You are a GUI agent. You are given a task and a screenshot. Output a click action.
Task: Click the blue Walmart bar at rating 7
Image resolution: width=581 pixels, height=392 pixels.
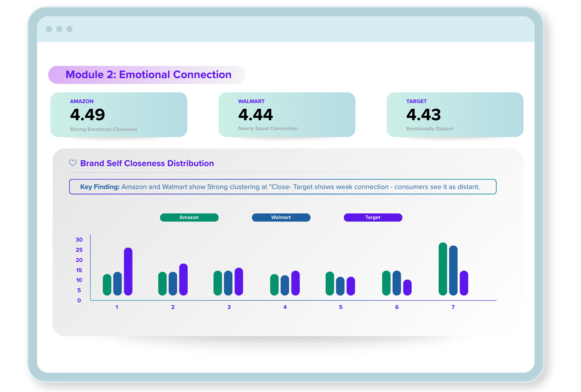click(453, 270)
